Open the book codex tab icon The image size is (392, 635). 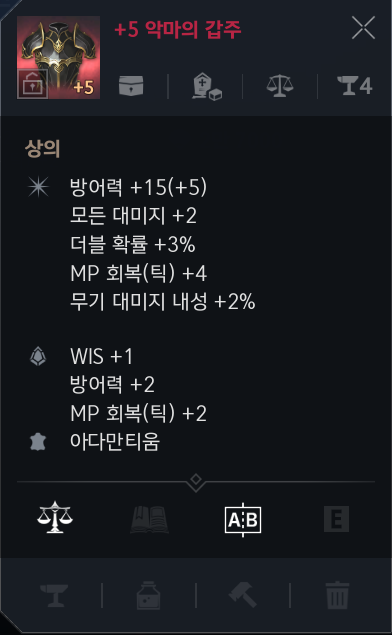tap(149, 519)
